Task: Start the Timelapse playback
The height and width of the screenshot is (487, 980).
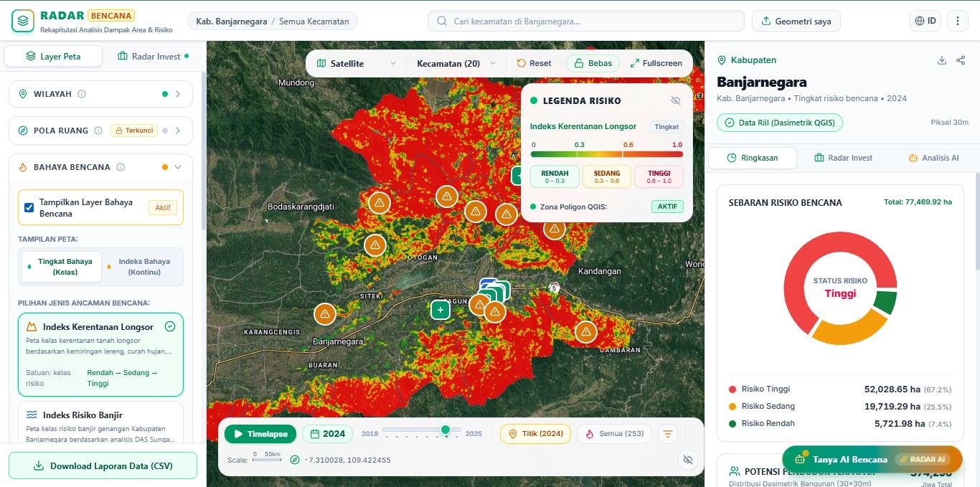Action: [260, 434]
